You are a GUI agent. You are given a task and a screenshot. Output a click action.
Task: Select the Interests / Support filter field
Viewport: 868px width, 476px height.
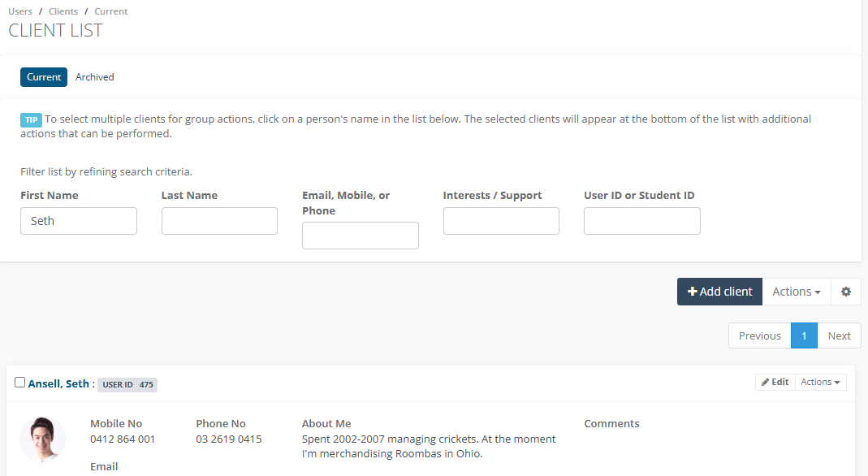pos(501,221)
